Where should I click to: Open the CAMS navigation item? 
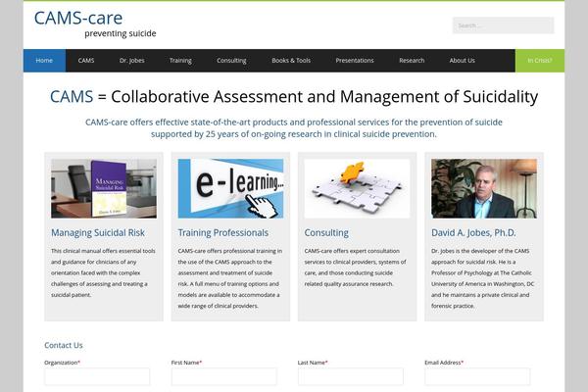click(86, 61)
